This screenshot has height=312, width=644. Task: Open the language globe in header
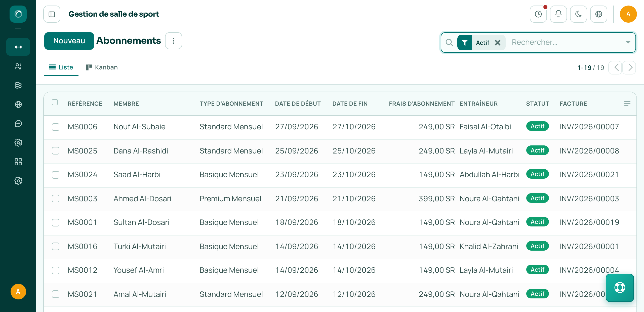[x=599, y=14]
